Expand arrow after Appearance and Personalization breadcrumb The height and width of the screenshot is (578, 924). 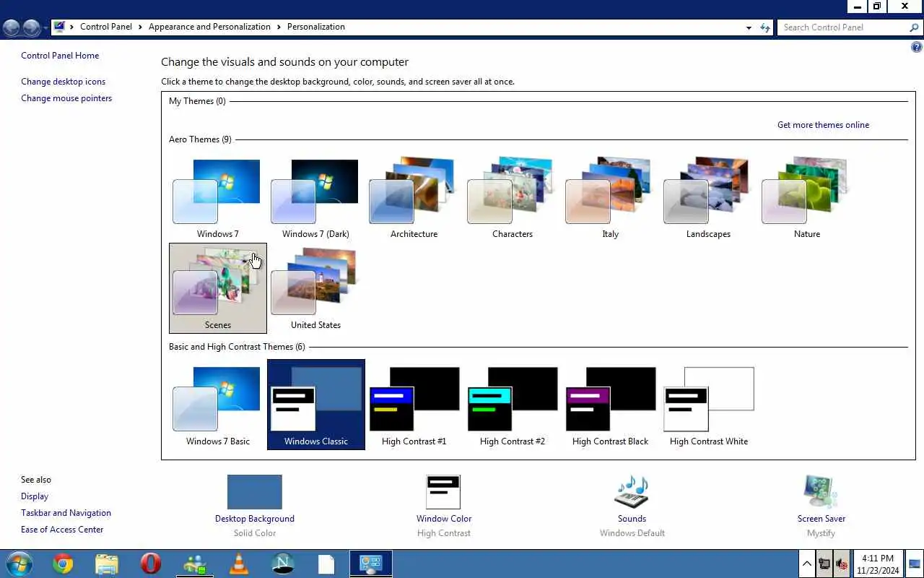click(279, 27)
